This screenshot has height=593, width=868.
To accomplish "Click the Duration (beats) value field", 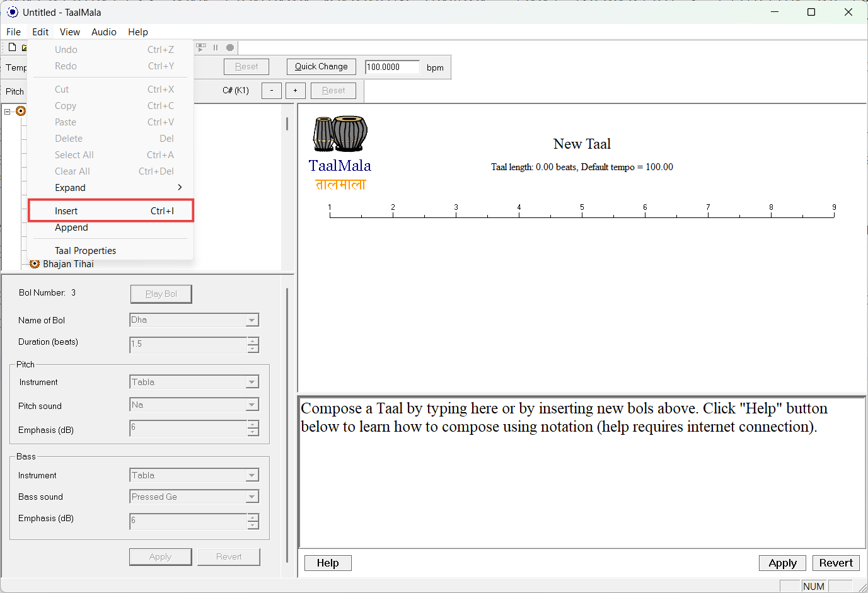I will tap(188, 345).
